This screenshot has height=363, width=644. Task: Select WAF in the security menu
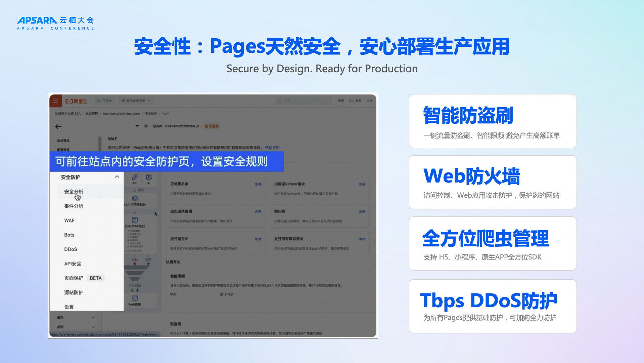69,220
